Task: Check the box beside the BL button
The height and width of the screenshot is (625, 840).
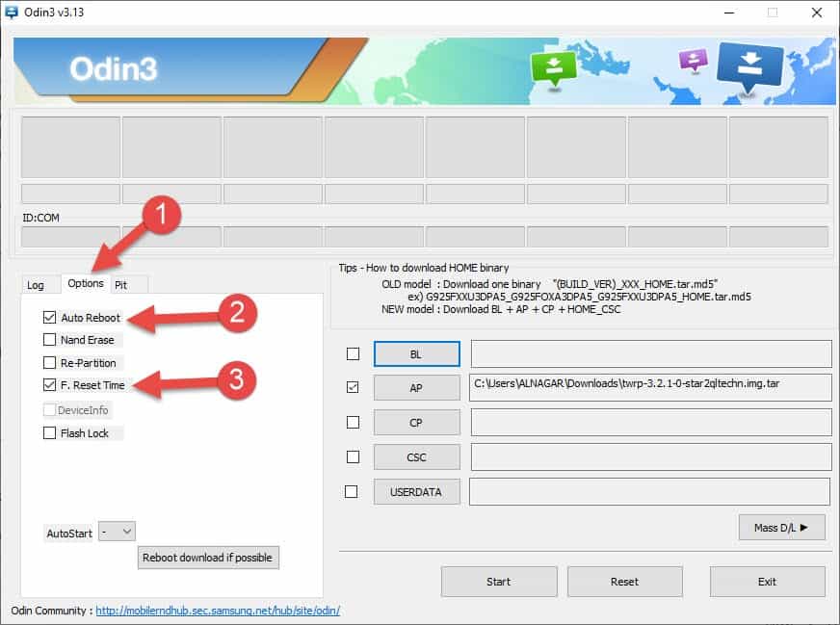Action: click(353, 354)
